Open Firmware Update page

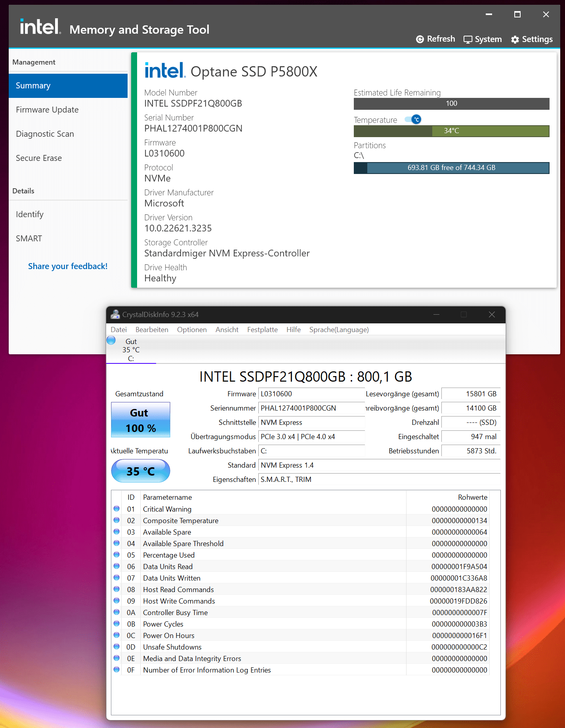(68, 110)
